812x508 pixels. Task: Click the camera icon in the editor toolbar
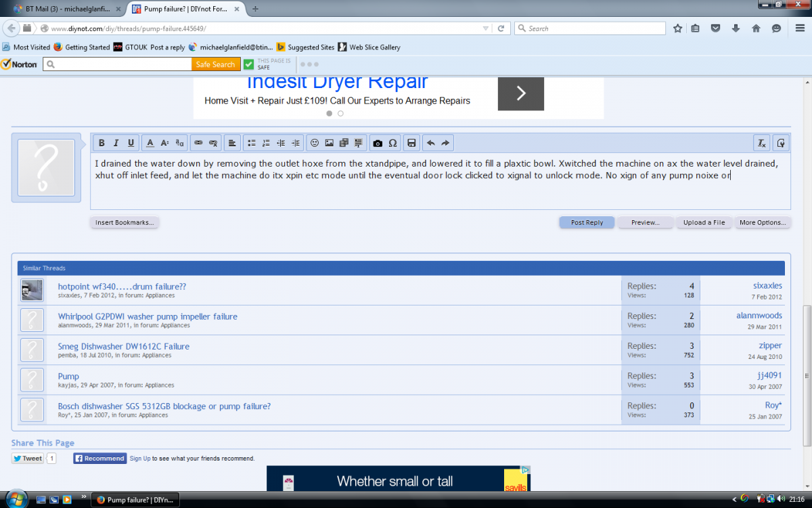tap(378, 143)
